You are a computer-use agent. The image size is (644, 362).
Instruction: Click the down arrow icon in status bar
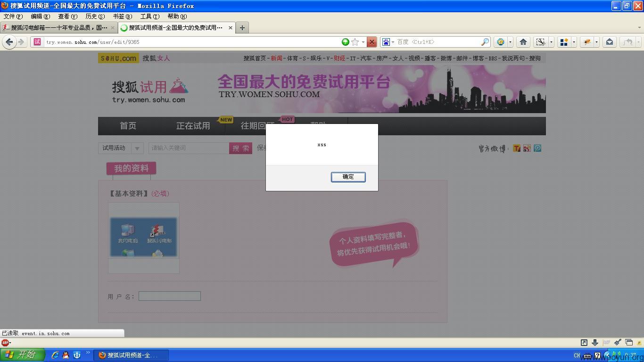[x=595, y=343]
